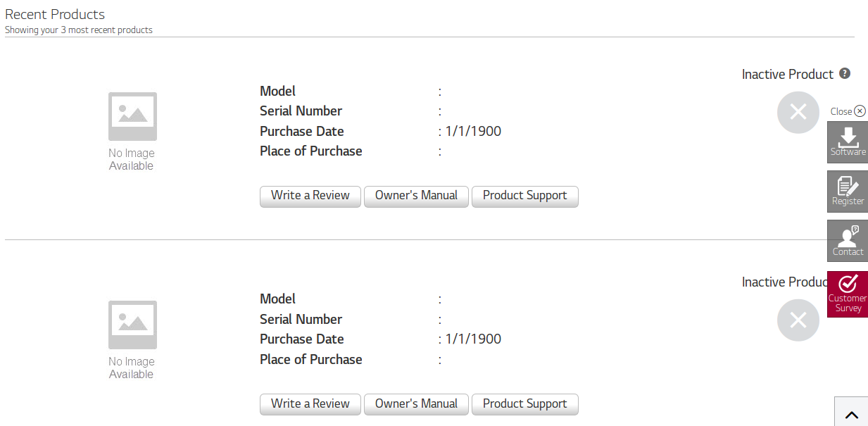The height and width of the screenshot is (426, 868).
Task: Click the second product's No Image thumbnail
Action: click(132, 325)
